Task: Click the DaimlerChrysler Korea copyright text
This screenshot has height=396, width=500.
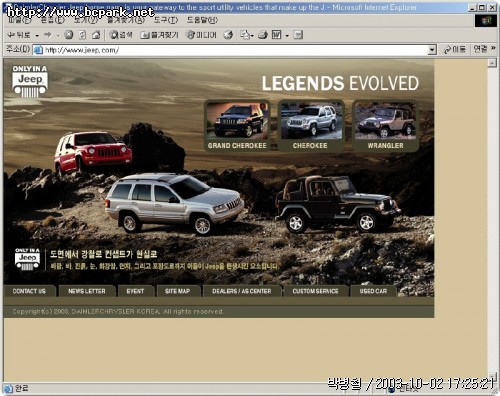Action: point(118,311)
